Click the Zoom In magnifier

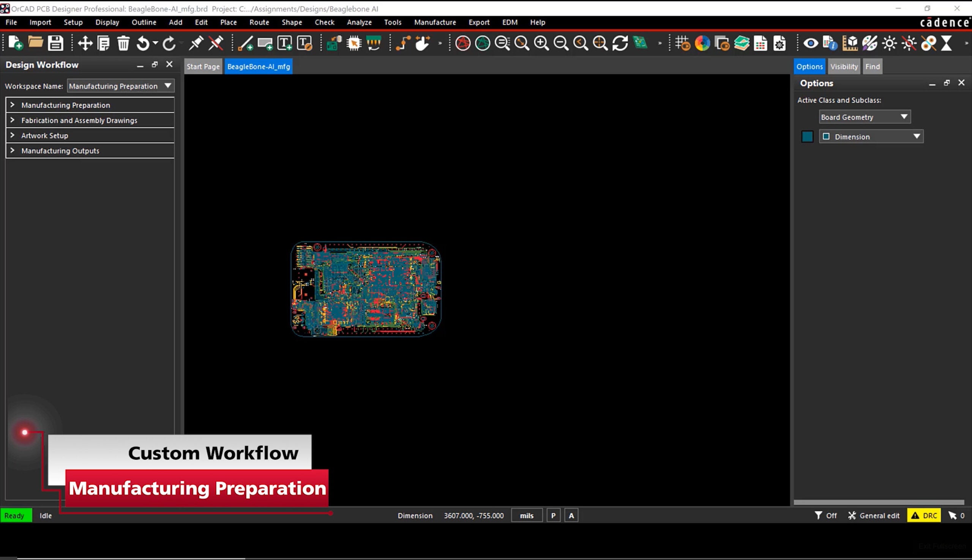pos(541,43)
